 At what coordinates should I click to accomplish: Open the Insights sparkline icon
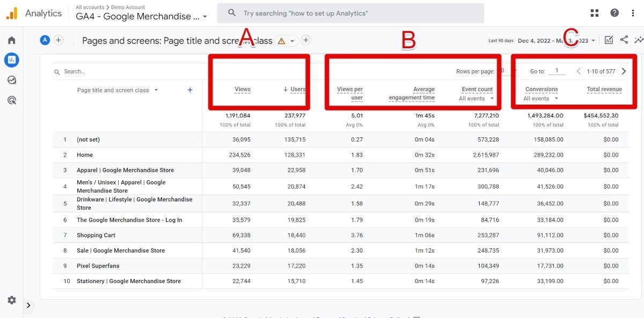pyautogui.click(x=639, y=40)
